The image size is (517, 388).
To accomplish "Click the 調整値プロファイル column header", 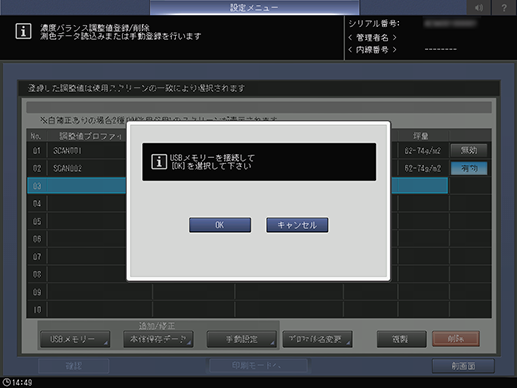I will [x=90, y=136].
